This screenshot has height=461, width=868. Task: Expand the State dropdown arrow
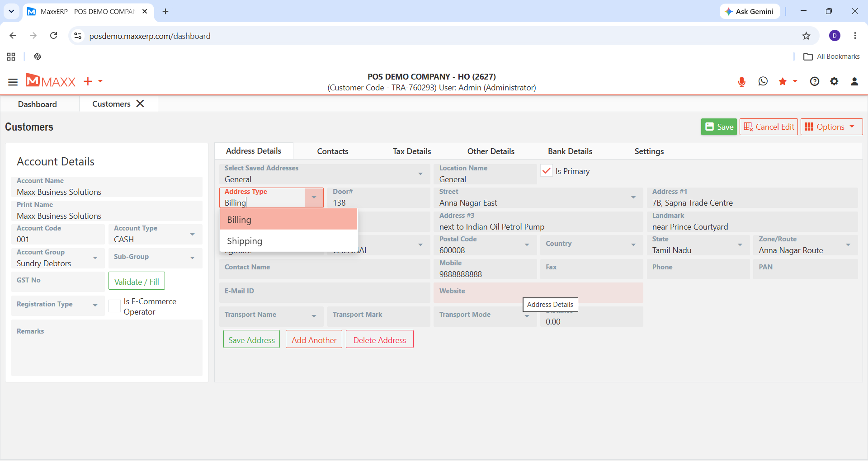click(x=740, y=245)
